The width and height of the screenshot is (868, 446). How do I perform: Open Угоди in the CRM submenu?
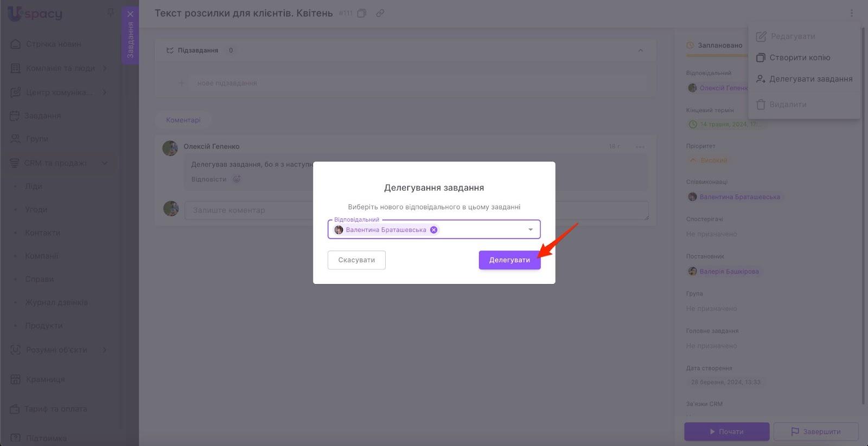click(36, 210)
